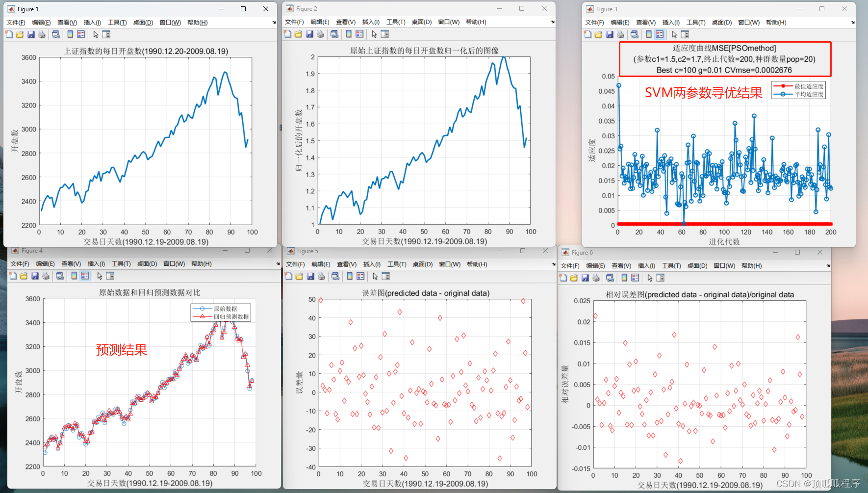Open Property Inspector icon in Figure 2
This screenshot has height=493, width=868.
[x=385, y=34]
